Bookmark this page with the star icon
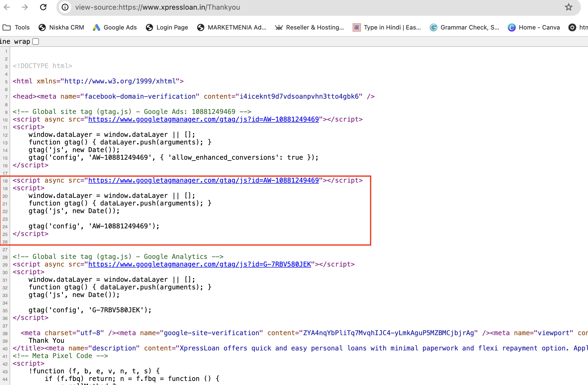The width and height of the screenshot is (588, 385). click(x=569, y=7)
